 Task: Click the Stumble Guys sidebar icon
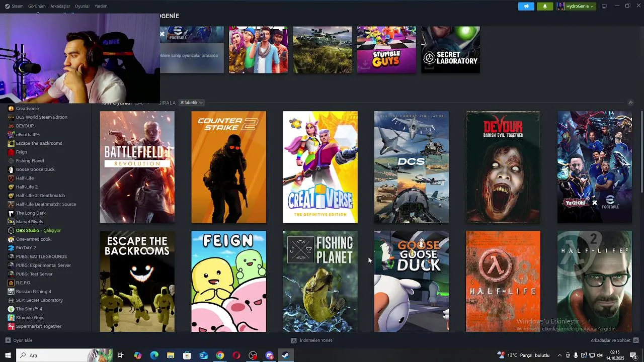click(x=11, y=317)
